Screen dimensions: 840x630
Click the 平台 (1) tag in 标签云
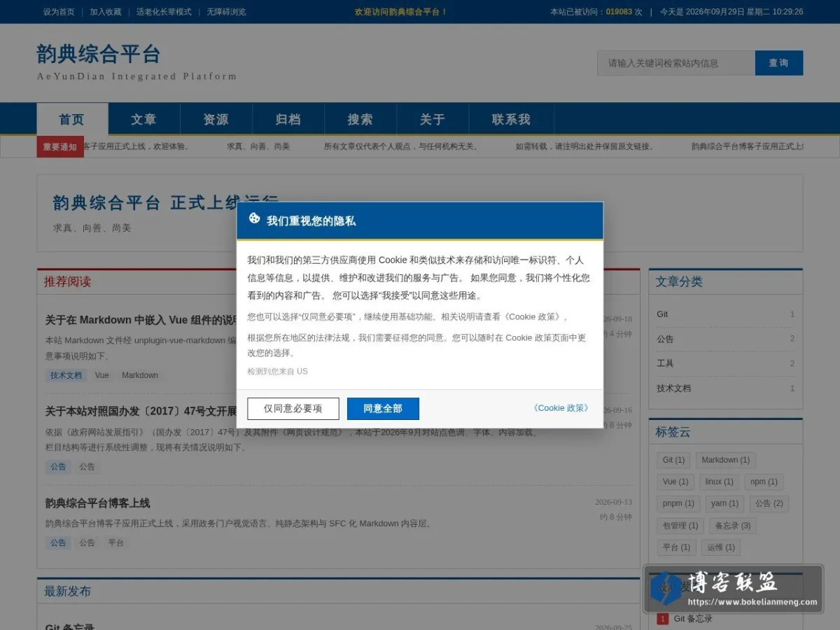coord(676,547)
